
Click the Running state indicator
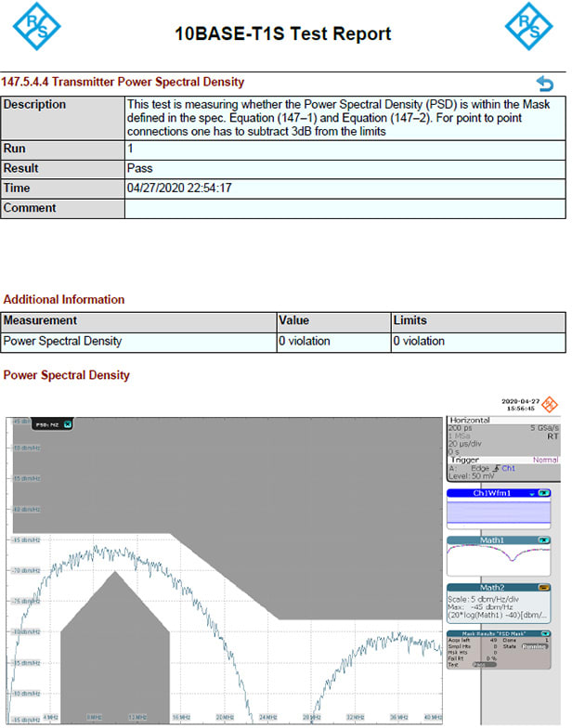pos(535,646)
